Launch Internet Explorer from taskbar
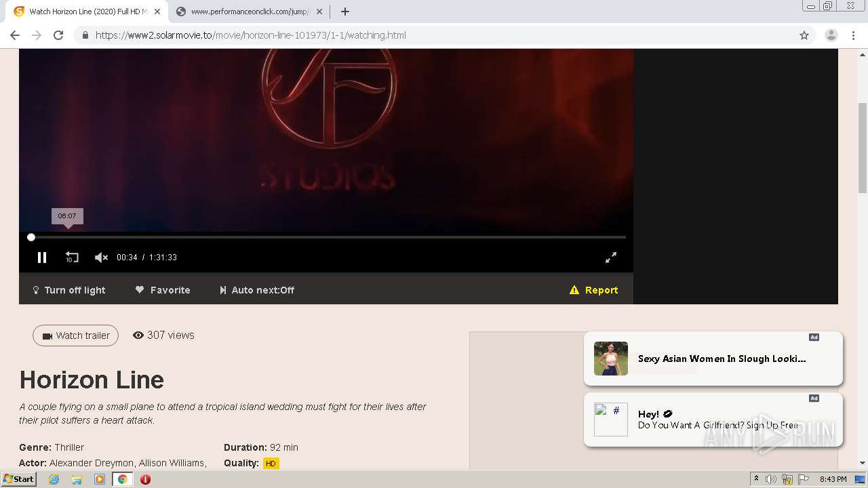The image size is (868, 488). (54, 479)
